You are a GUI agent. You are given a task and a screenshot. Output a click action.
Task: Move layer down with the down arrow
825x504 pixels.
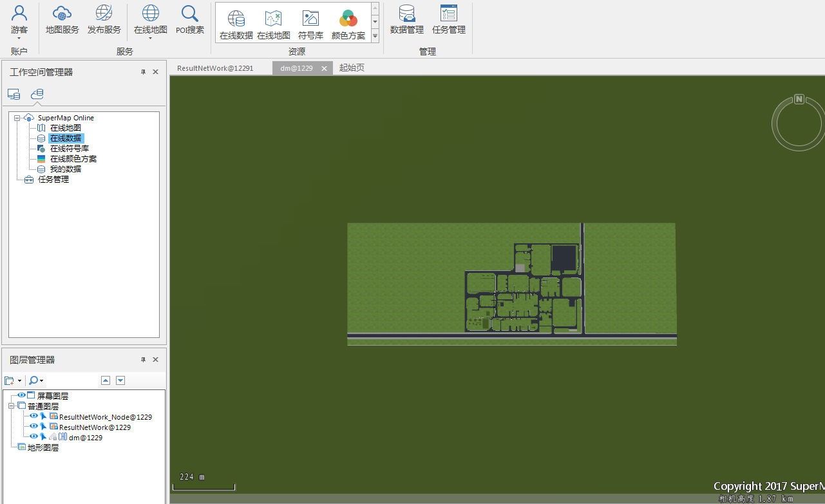120,380
